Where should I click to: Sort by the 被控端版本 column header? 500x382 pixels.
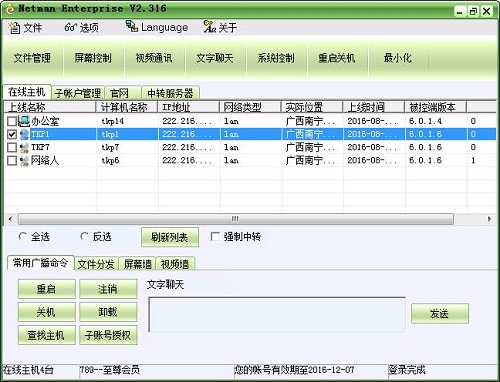pos(435,107)
